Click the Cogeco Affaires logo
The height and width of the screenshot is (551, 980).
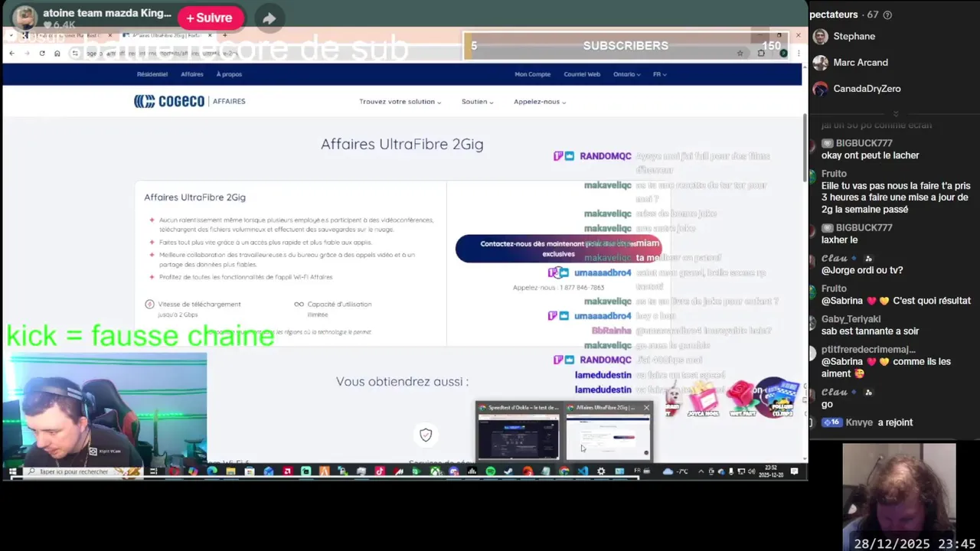point(189,101)
